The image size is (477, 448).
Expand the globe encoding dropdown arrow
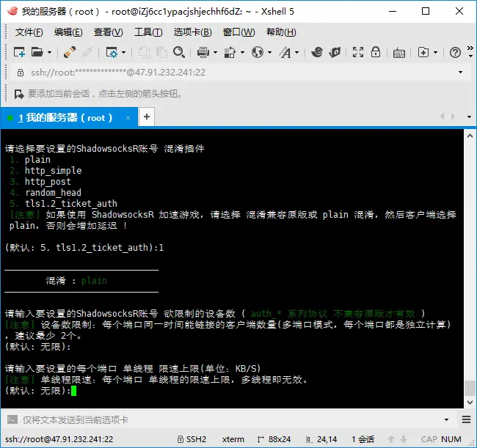269,53
